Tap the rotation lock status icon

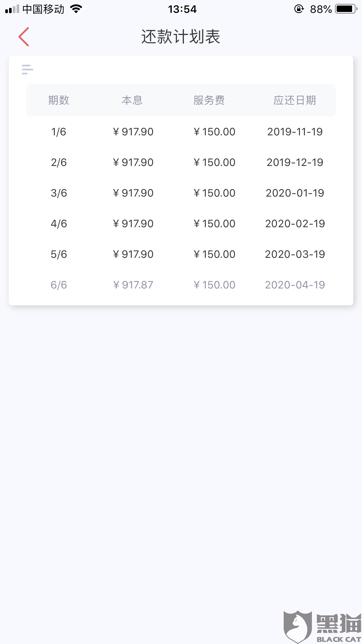299,9
